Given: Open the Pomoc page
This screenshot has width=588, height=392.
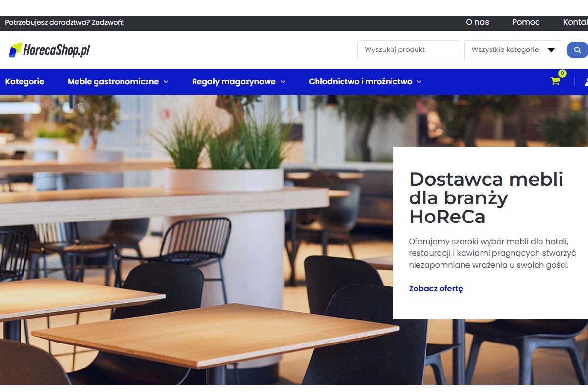Looking at the screenshot, I should tap(526, 22).
